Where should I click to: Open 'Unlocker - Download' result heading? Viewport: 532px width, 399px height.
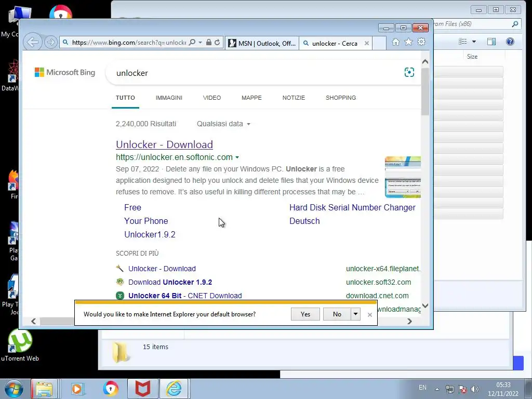pos(164,144)
